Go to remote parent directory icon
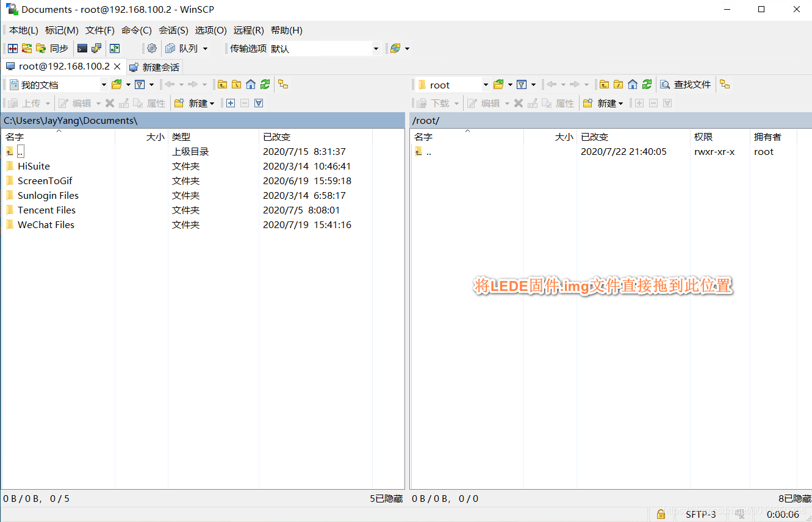This screenshot has width=812, height=522. point(605,85)
